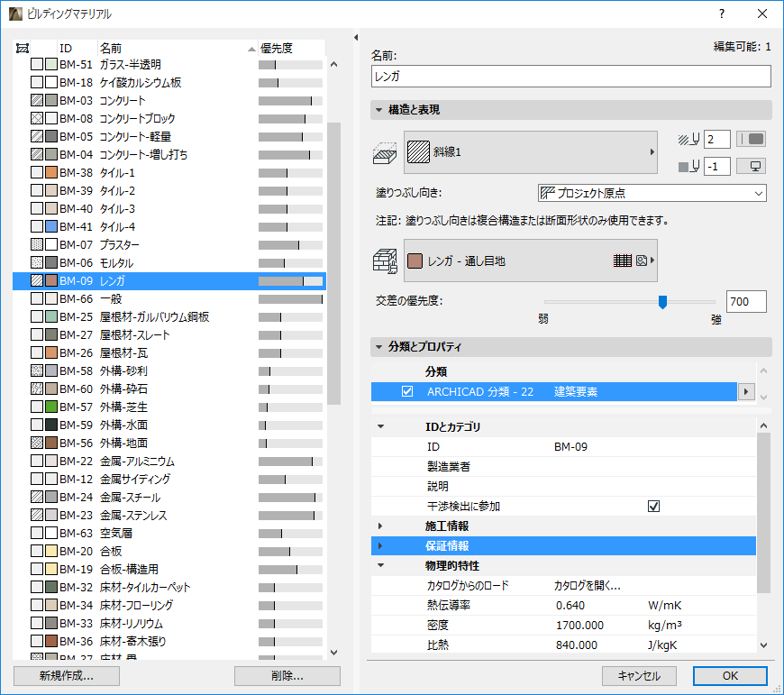Click fill pattern icon of BM-56 外構-地面

point(37,443)
